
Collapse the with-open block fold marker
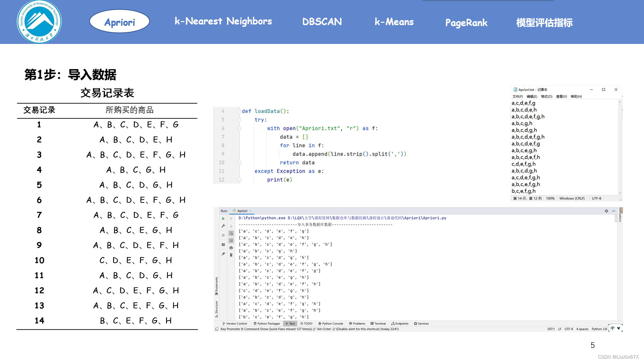pyautogui.click(x=239, y=128)
